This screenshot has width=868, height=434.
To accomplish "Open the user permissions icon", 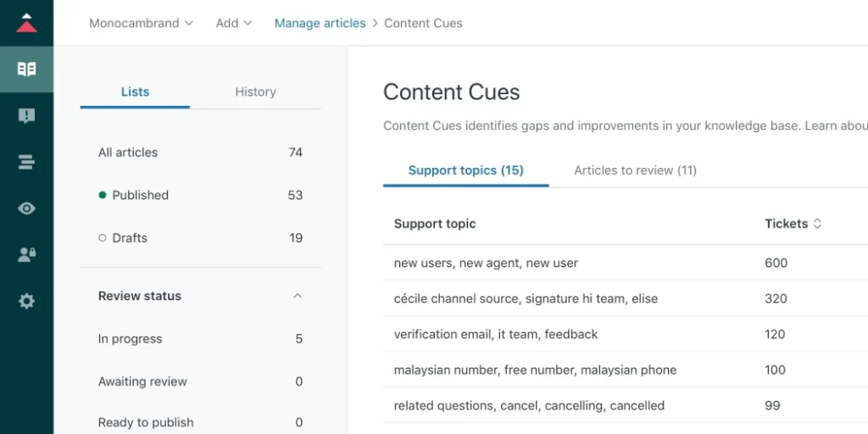I will tap(26, 254).
